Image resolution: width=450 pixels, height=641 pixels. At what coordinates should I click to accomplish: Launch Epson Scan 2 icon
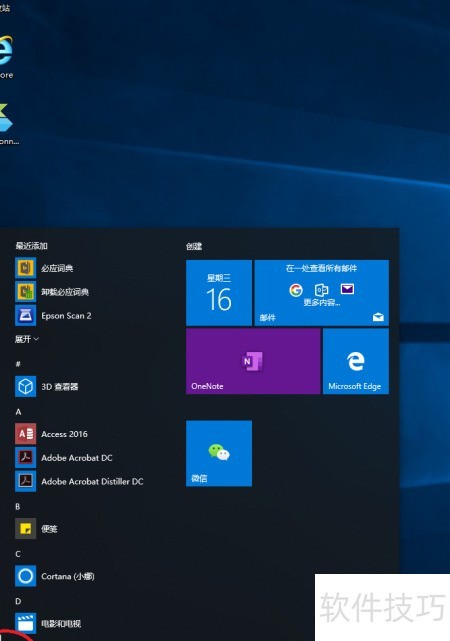coord(25,316)
